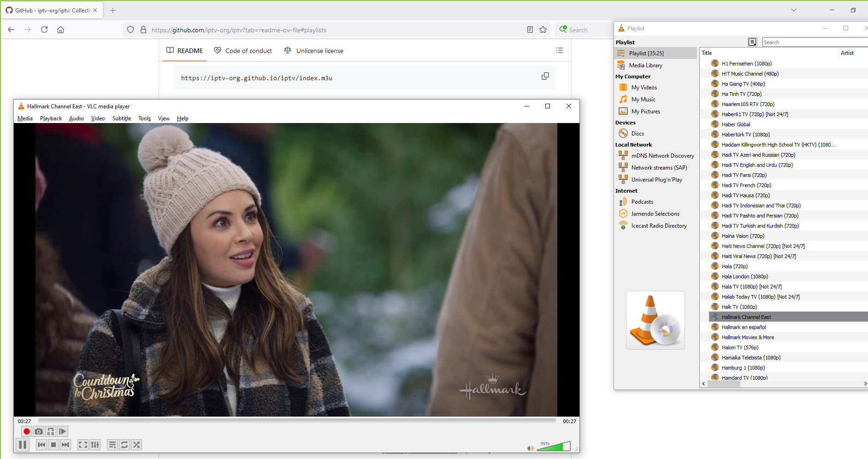Stop playback in VLC
Screen dimensions: 868x459
tap(53, 445)
